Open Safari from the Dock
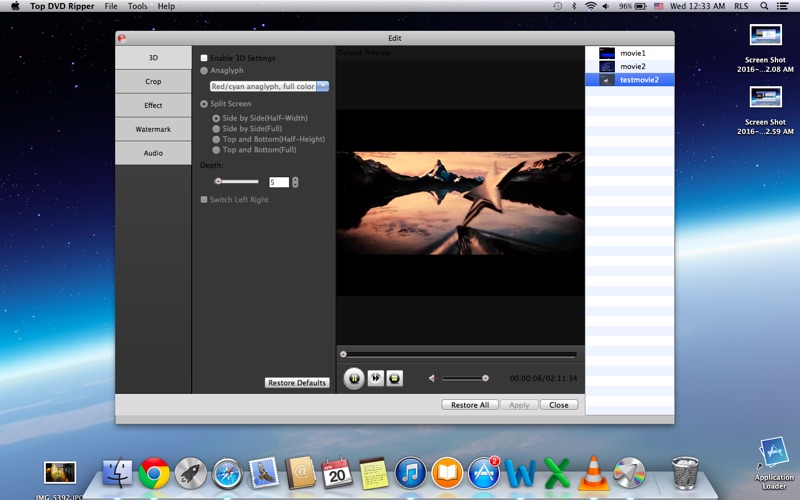800x500 pixels. 228,473
